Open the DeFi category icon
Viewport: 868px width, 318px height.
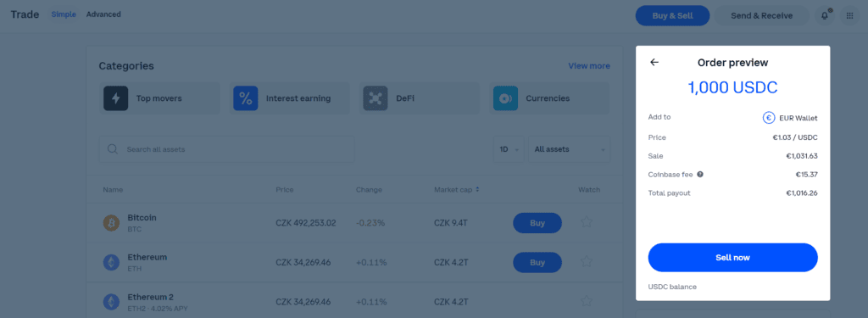point(376,98)
